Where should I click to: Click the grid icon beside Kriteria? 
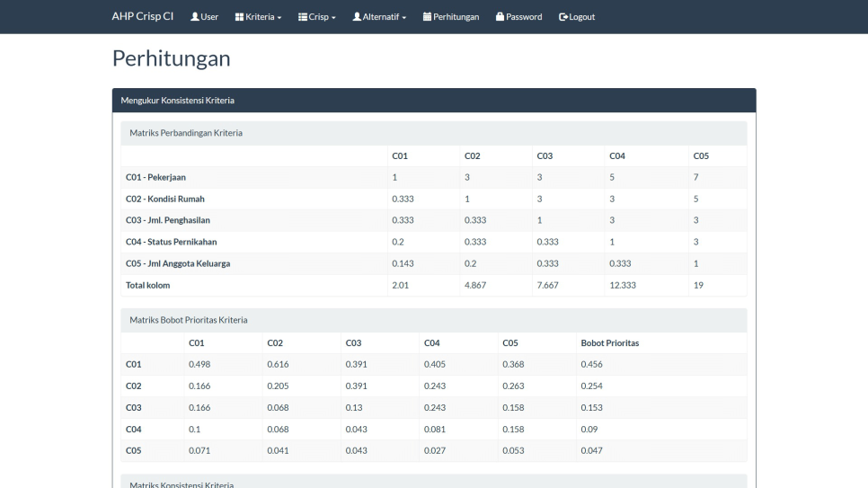pyautogui.click(x=239, y=17)
